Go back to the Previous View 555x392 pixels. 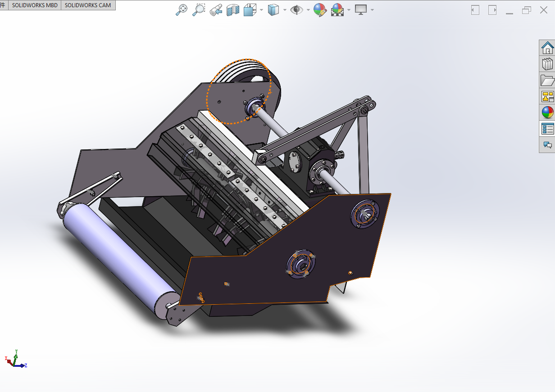click(x=216, y=10)
